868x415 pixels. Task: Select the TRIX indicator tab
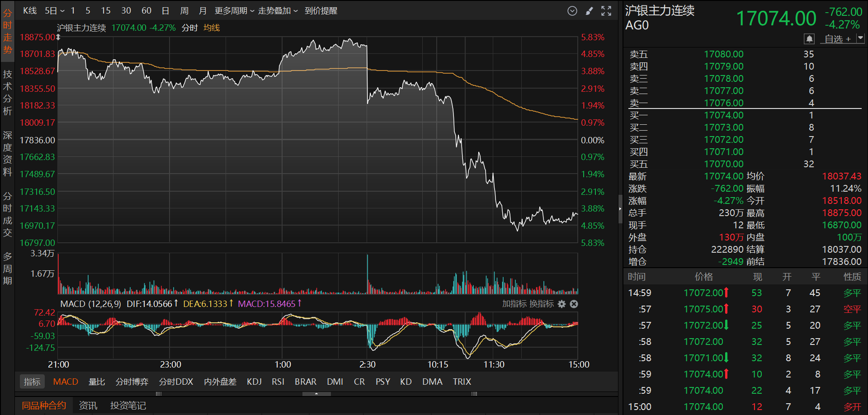[x=462, y=382]
